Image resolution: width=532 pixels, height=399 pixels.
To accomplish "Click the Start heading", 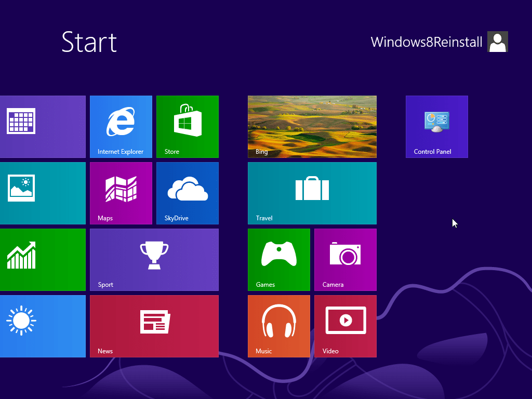I will click(89, 43).
